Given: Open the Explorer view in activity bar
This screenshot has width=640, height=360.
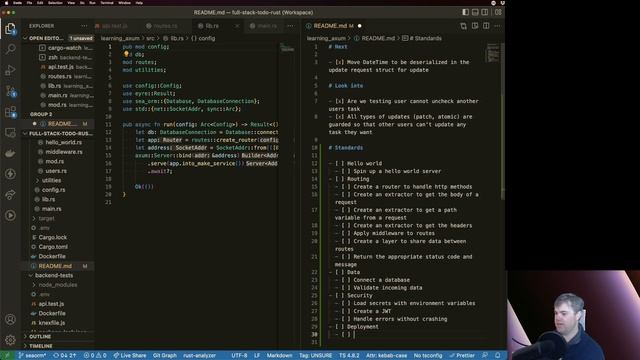Looking at the screenshot, I should click(x=10, y=28).
